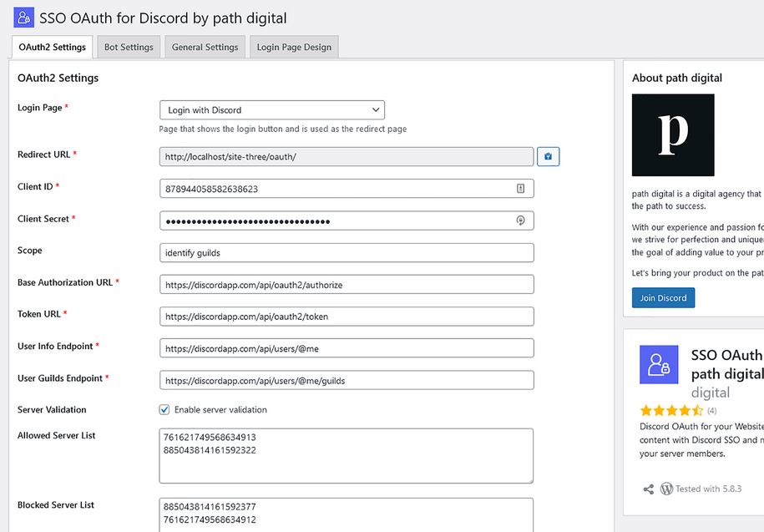Click server ID 885043814161592322 in allowed list
This screenshot has width=764, height=532.
tap(210, 450)
